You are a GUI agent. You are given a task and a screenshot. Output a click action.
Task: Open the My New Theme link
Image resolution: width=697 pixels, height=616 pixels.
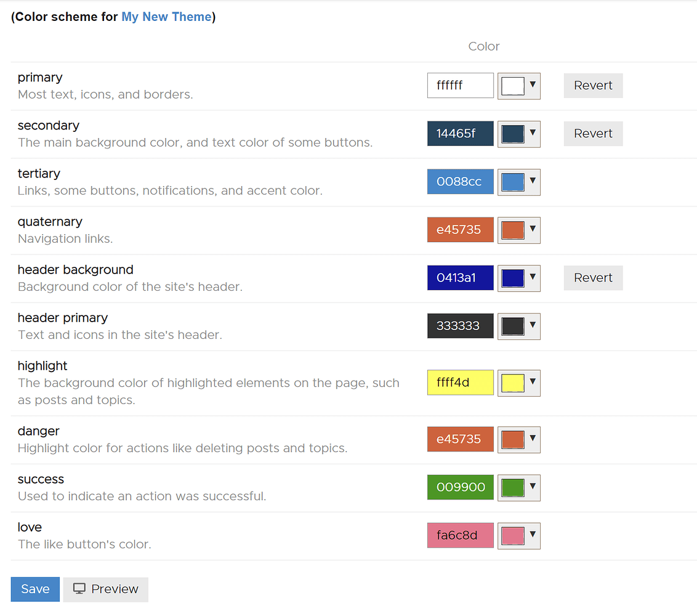tap(166, 17)
